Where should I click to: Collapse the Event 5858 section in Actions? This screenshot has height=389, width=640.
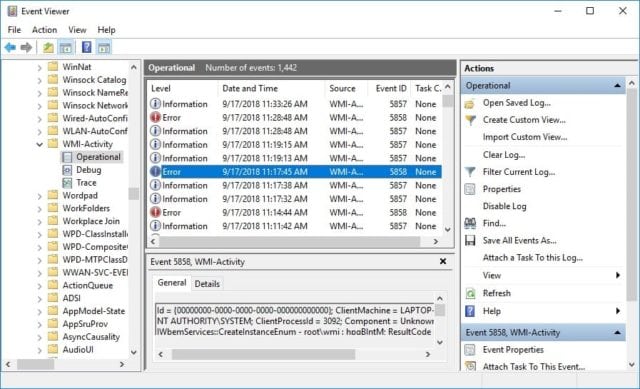pos(617,333)
